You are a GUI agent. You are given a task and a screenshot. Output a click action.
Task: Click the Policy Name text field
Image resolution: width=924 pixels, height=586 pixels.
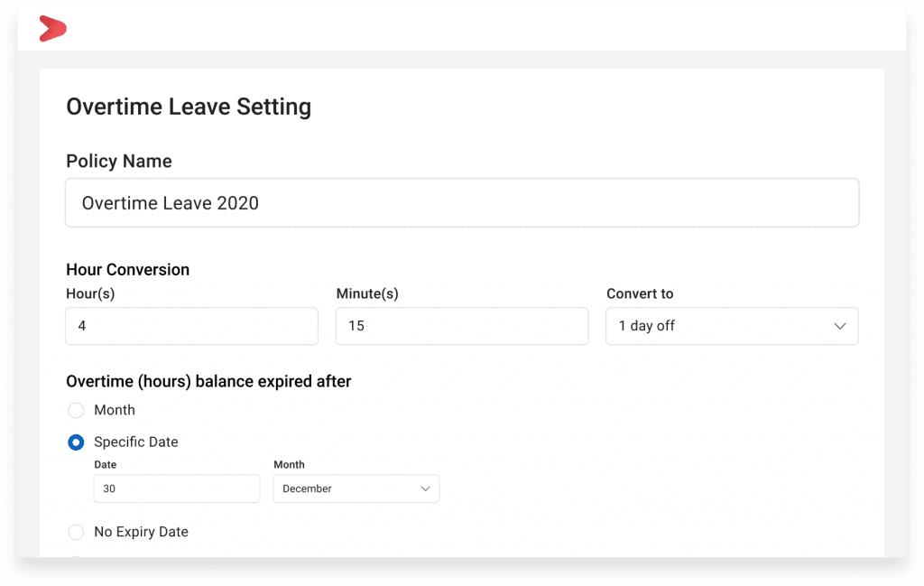point(462,202)
